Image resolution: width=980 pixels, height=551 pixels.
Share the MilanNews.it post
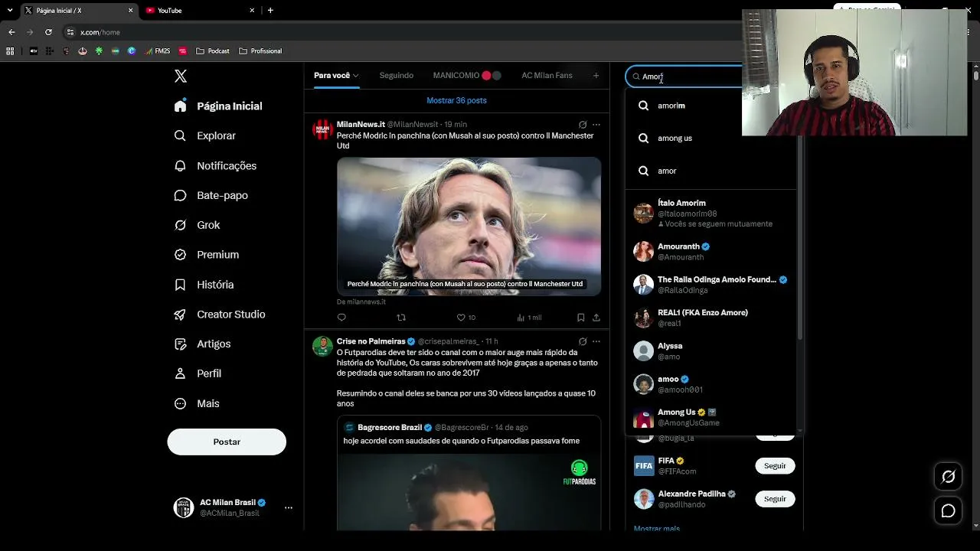tap(596, 318)
